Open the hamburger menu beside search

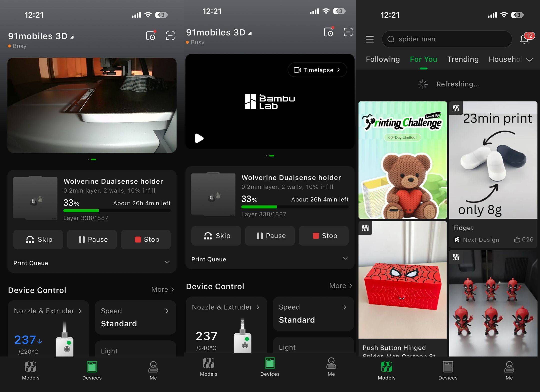click(370, 39)
